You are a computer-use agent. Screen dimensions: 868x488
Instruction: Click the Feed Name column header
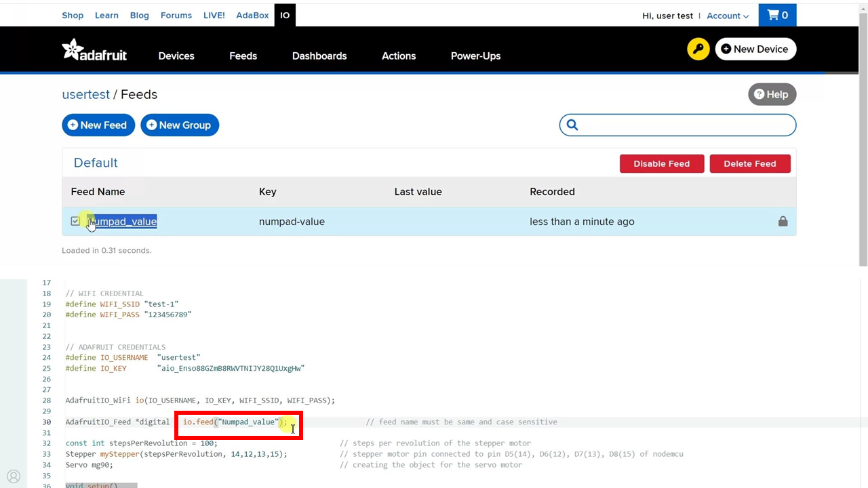(x=98, y=192)
